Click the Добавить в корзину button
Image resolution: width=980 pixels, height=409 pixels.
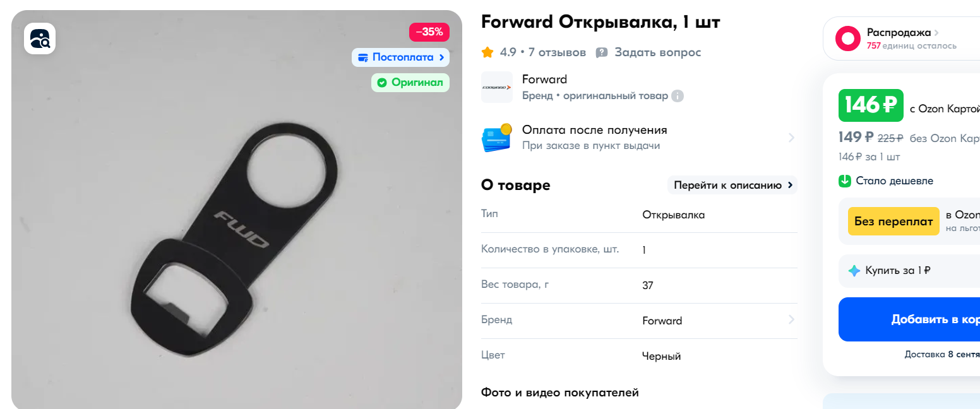pyautogui.click(x=909, y=319)
